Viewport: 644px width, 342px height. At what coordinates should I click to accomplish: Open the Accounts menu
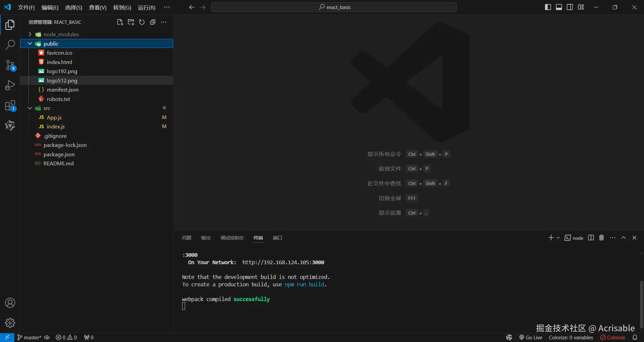click(10, 303)
